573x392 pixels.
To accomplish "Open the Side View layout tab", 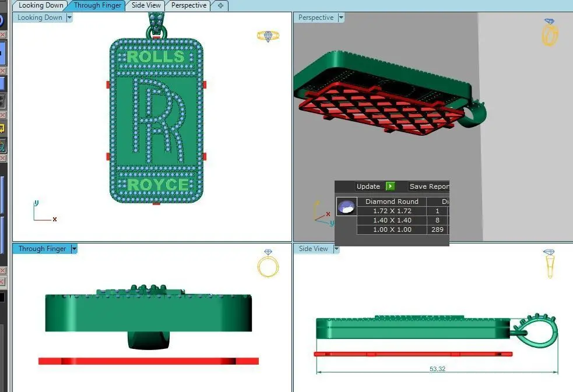I will pos(146,5).
